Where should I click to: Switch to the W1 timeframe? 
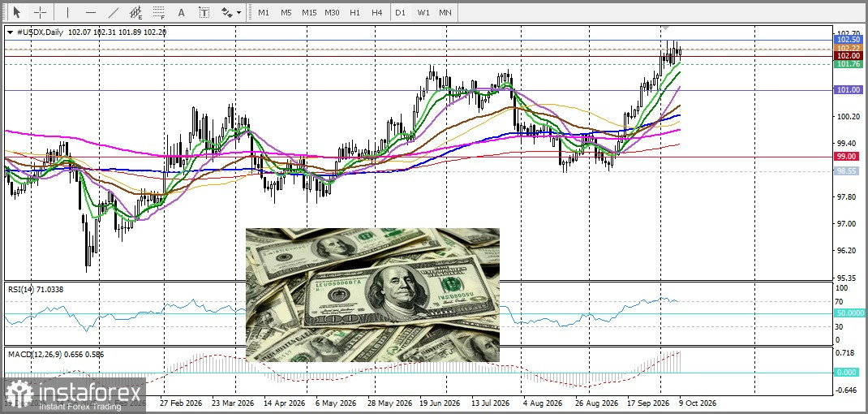click(x=423, y=11)
